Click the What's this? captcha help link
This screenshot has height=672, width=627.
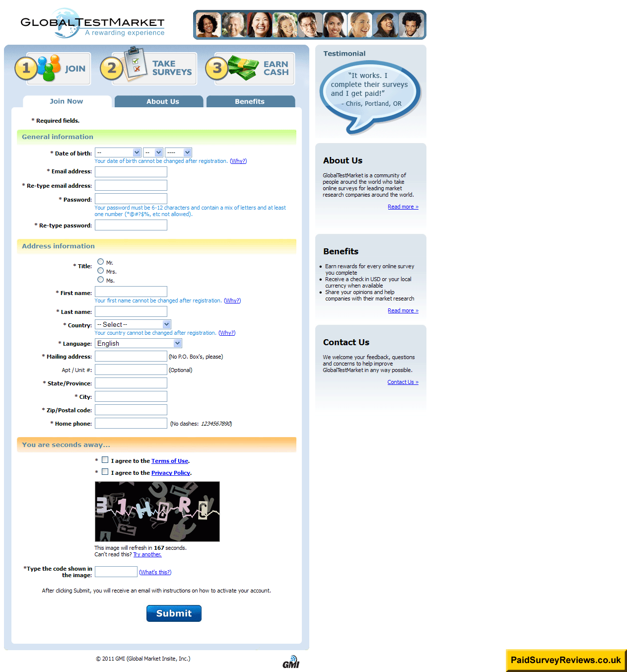coord(155,572)
